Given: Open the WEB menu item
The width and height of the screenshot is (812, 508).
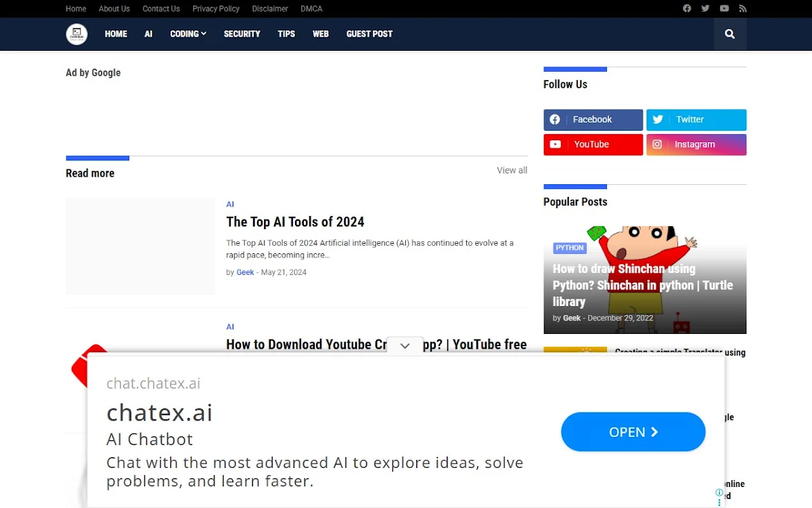Looking at the screenshot, I should (321, 34).
